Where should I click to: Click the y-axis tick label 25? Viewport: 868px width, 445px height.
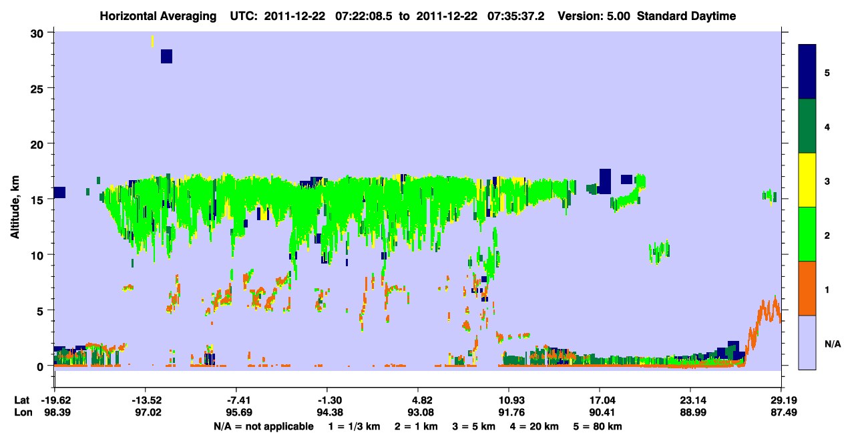click(38, 89)
